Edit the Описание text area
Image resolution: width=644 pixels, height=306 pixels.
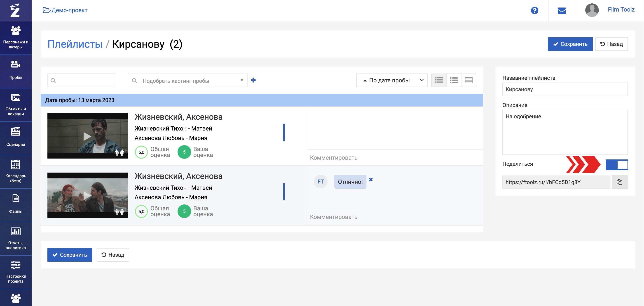(x=565, y=132)
